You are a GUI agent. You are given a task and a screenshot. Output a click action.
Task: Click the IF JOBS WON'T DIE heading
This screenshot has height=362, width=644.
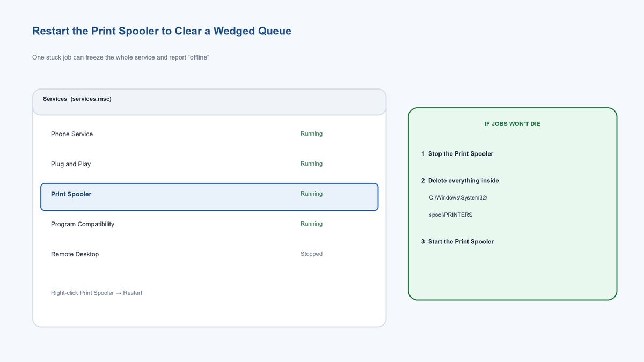[x=513, y=124]
